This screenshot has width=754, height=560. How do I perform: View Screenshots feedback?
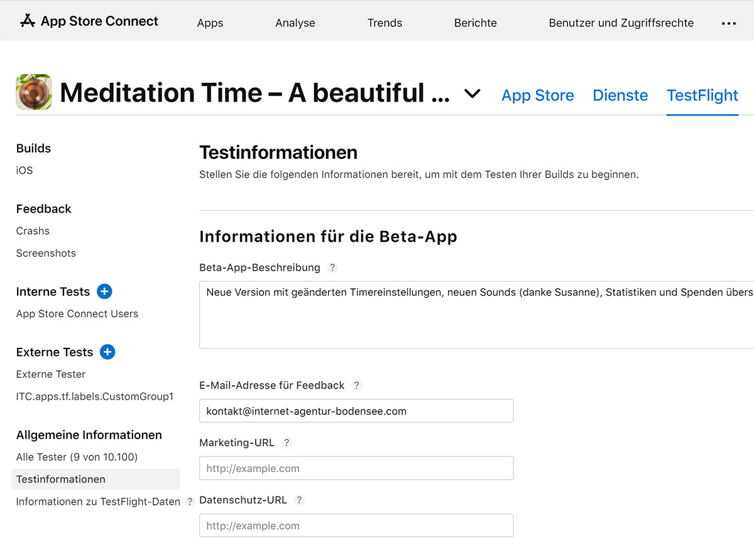click(46, 253)
